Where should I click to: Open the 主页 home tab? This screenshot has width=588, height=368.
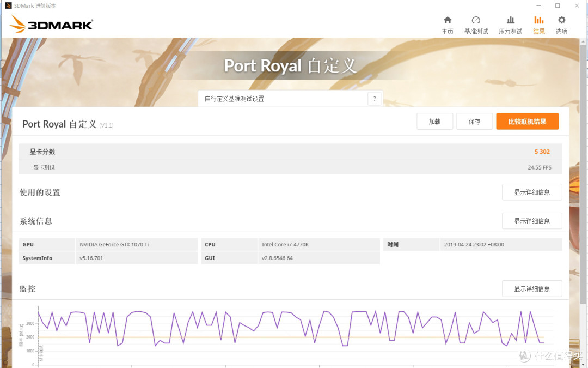(448, 25)
